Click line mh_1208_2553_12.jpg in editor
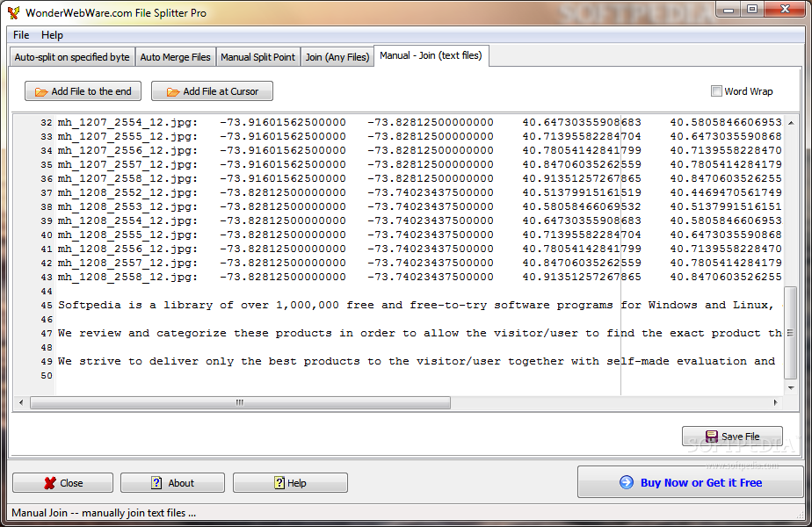 (x=419, y=206)
